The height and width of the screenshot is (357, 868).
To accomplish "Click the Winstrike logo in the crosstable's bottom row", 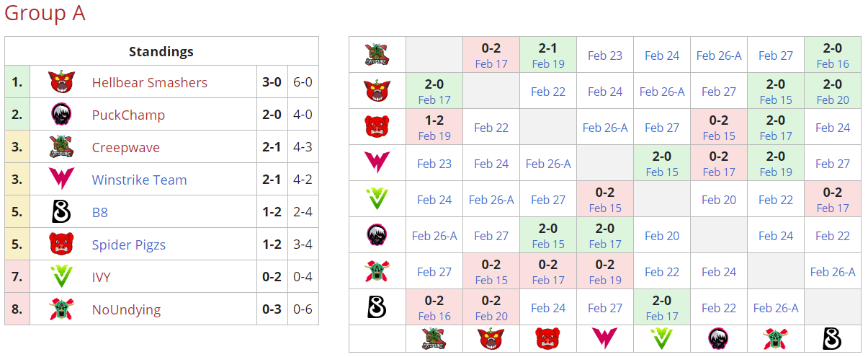I will 604,338.
